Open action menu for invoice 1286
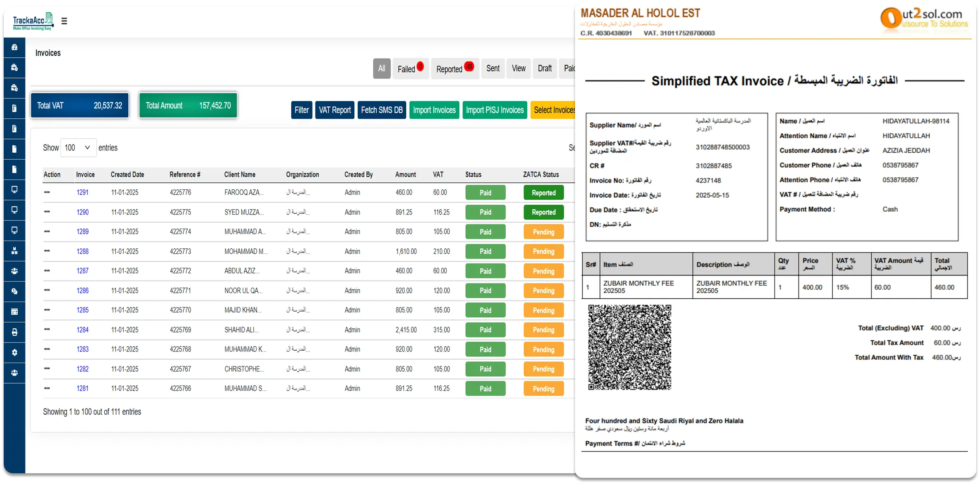The height and width of the screenshot is (484, 980). coord(47,290)
